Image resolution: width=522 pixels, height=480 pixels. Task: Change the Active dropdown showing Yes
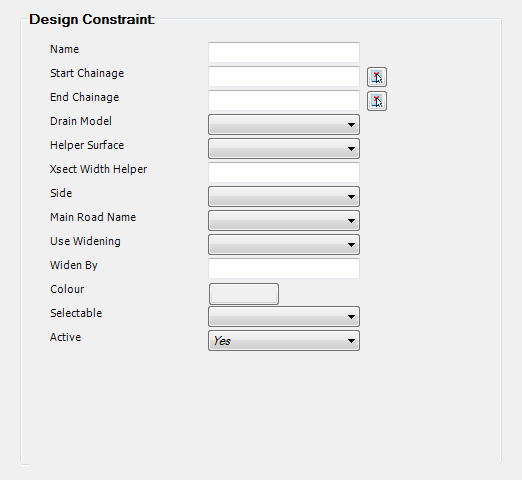pyautogui.click(x=284, y=341)
